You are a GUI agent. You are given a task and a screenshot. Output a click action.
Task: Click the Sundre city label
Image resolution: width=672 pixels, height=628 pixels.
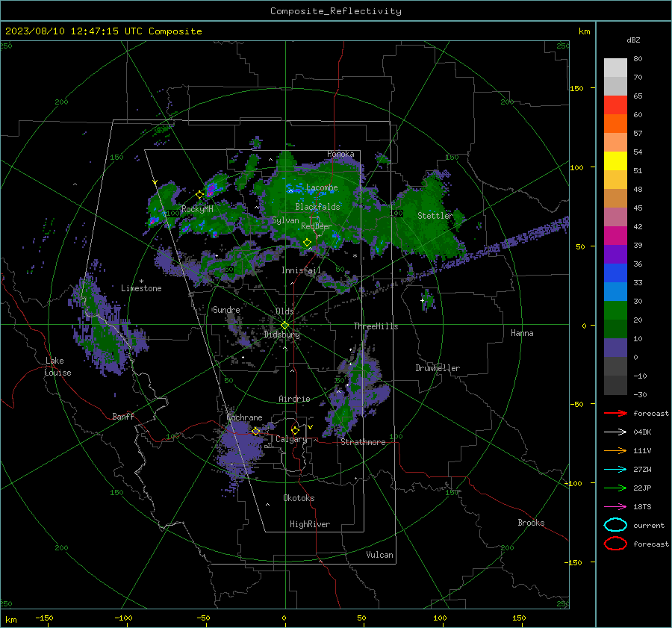226,310
